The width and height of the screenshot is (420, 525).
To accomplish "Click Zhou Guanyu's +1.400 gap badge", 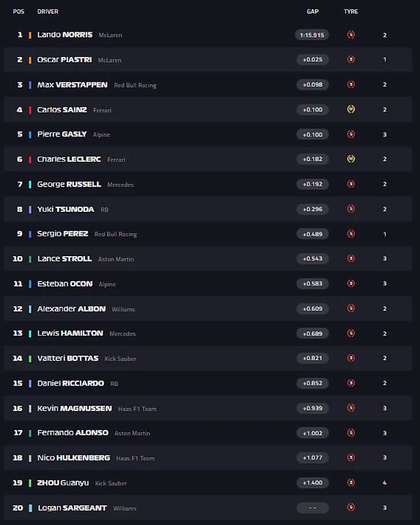I will point(312,483).
